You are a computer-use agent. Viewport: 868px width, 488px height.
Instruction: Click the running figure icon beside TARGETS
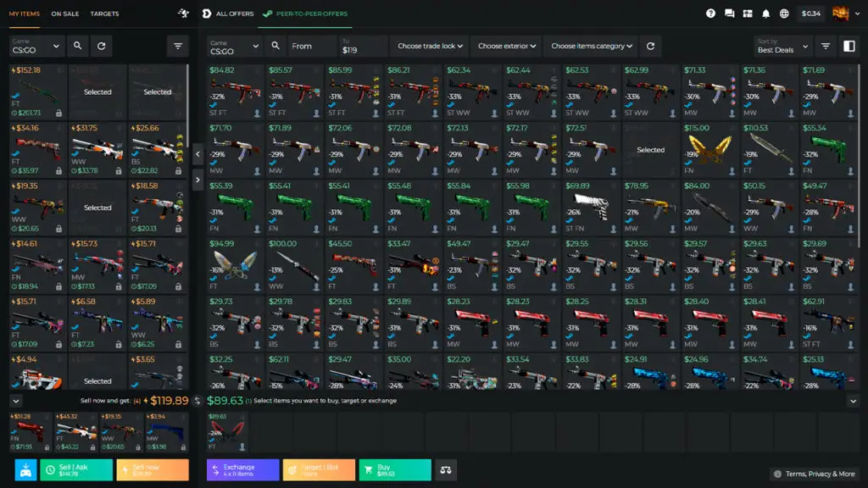183,14
